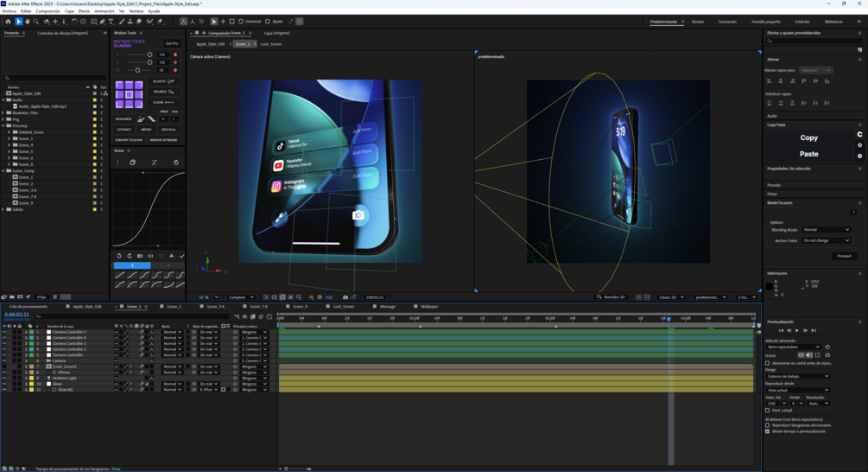Switch to the Revisar workspace

click(698, 22)
